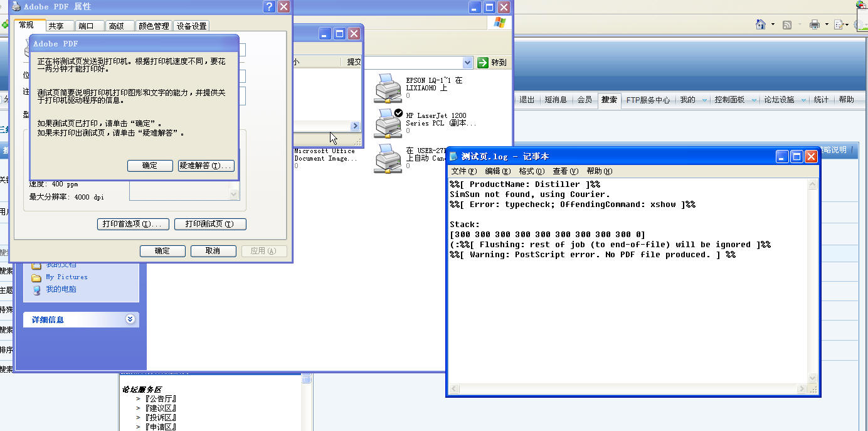This screenshot has width=868, height=431.
Task: Open the 退出 forum link
Action: (x=527, y=100)
